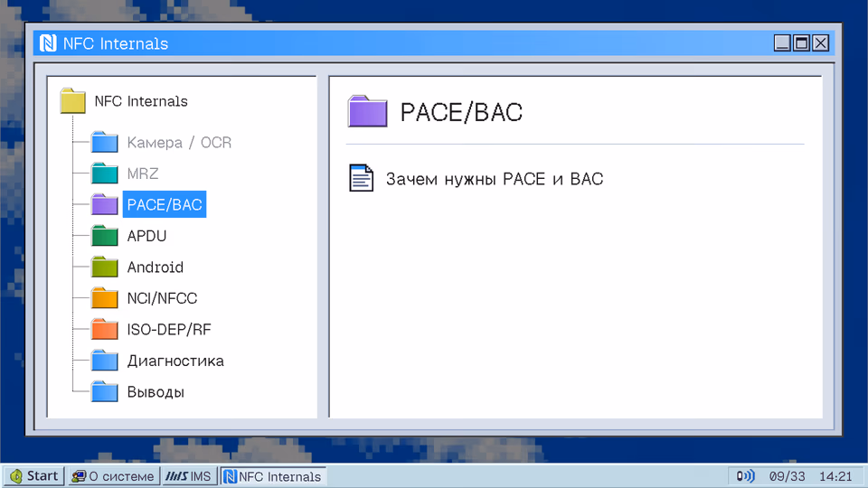Viewport: 868px width, 488px height.
Task: Switch to О системе taskbar item
Action: [x=114, y=476]
